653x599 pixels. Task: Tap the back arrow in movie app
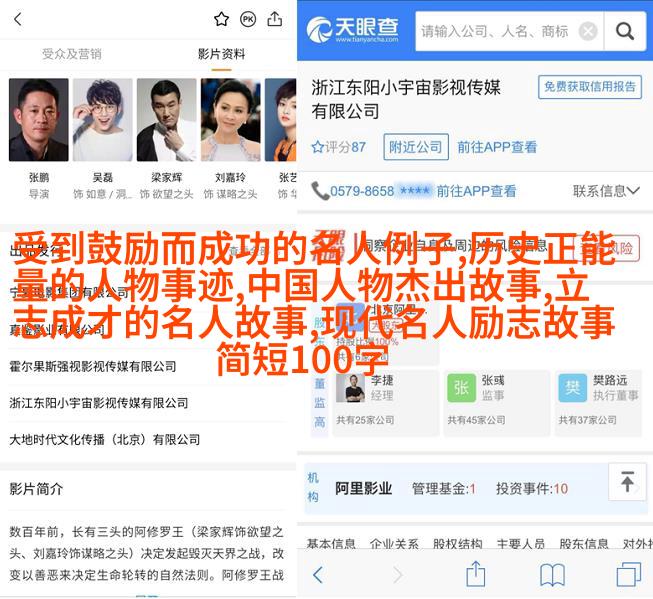(17, 19)
